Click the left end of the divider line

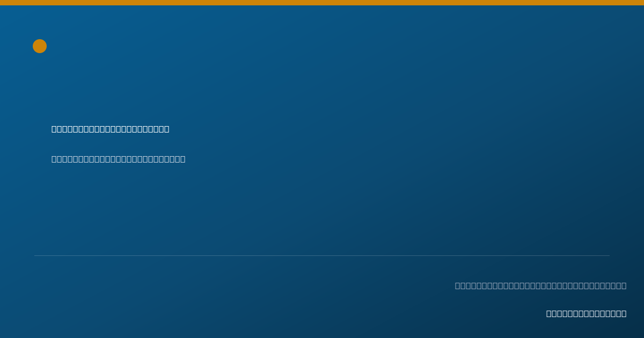(35, 255)
